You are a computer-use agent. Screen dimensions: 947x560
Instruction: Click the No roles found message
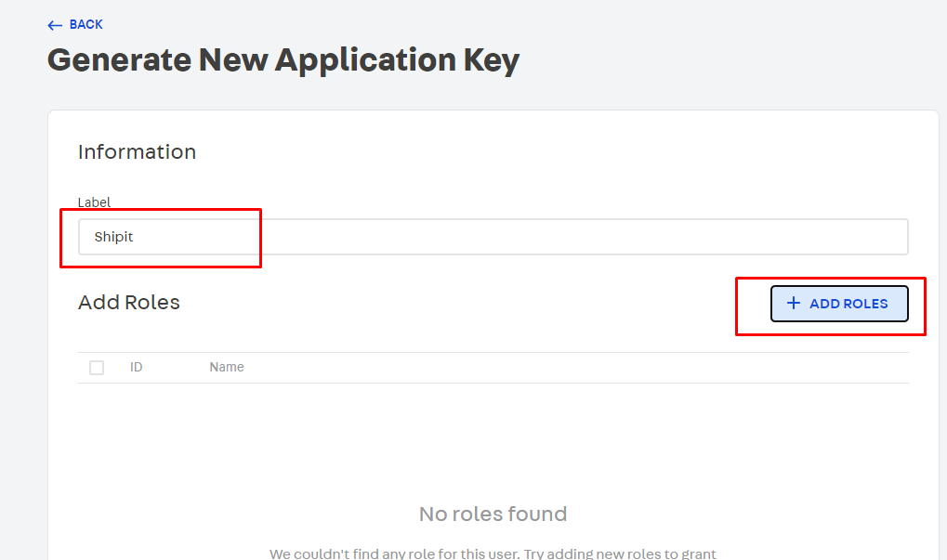[493, 514]
